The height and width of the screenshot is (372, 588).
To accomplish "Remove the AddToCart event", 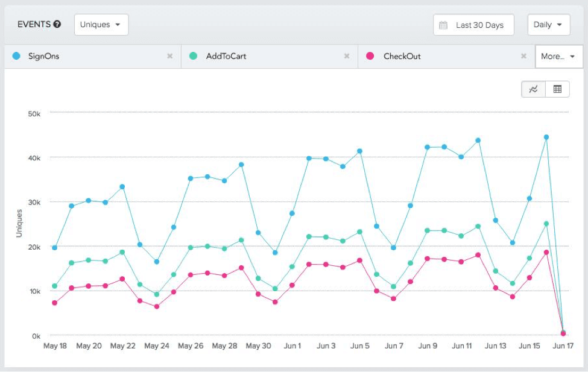I will [x=347, y=56].
